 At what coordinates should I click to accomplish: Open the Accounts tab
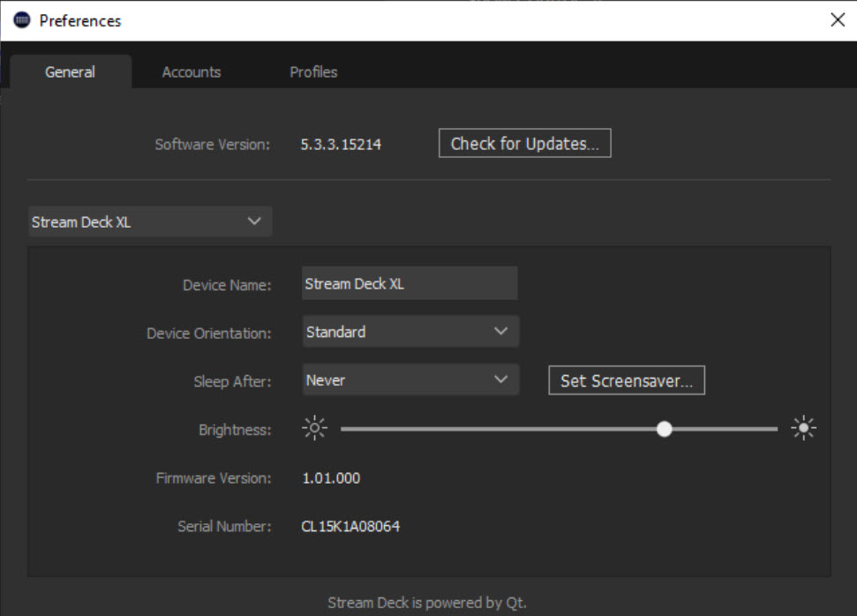coord(192,72)
